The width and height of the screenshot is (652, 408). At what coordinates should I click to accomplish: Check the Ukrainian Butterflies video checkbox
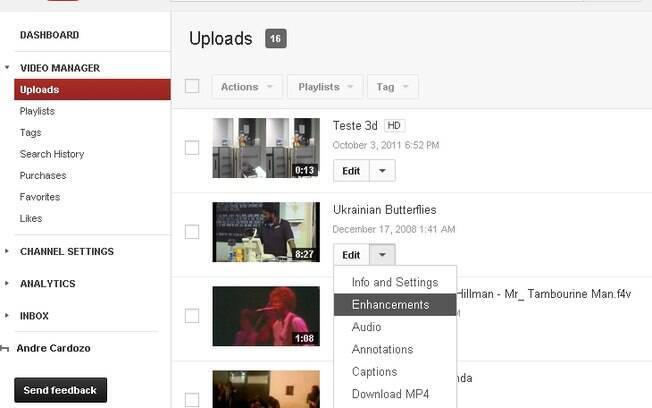pyautogui.click(x=192, y=232)
